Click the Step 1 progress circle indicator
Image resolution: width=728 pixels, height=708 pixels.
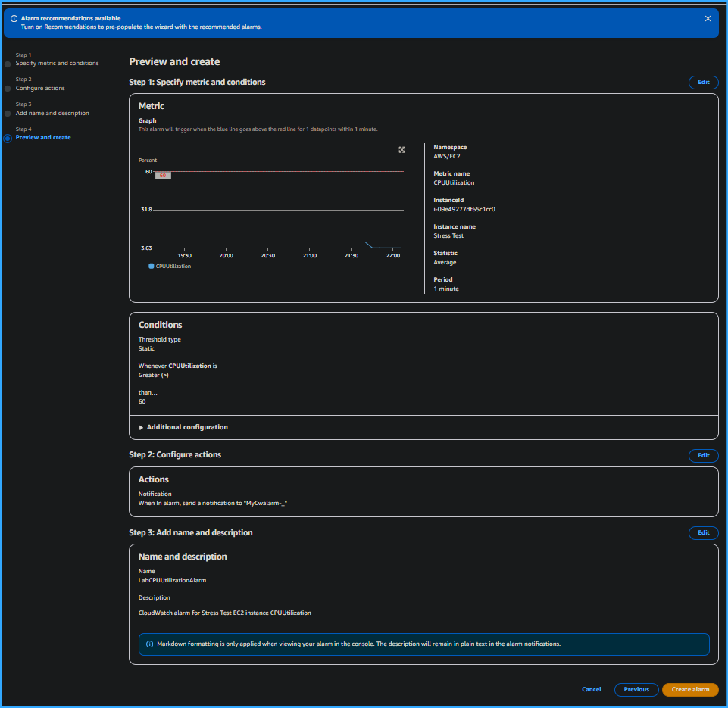(x=8, y=62)
